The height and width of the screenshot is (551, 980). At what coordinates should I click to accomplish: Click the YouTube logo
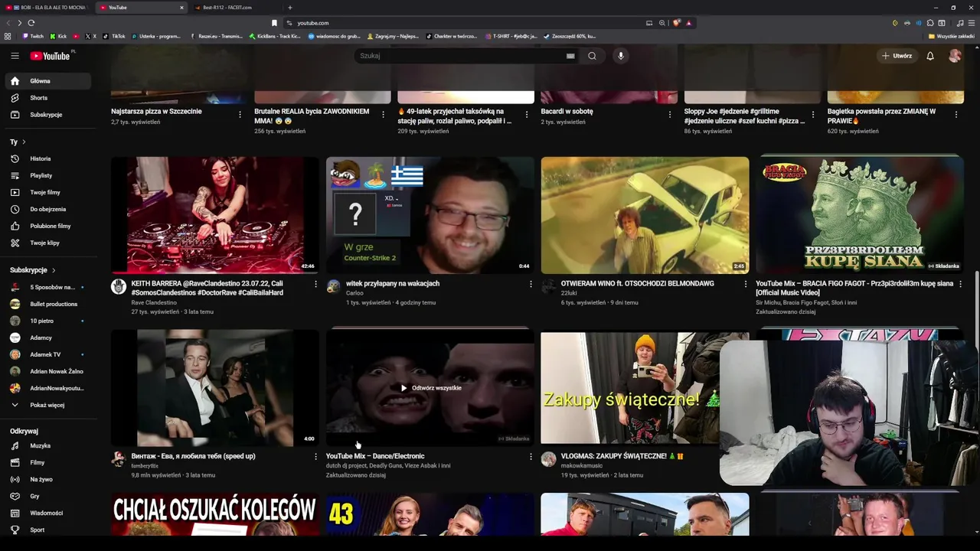51,56
